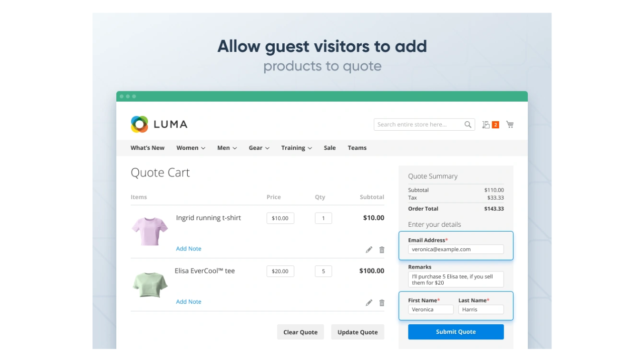644x362 pixels.
Task: Delete the Ingrid running t-shirt item
Action: click(382, 250)
